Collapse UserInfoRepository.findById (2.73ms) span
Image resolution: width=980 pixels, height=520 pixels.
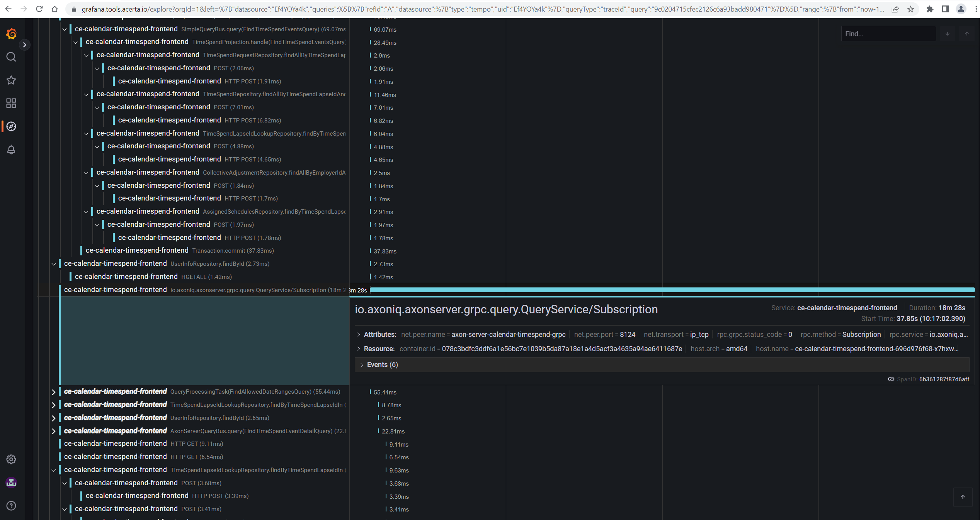(x=54, y=264)
